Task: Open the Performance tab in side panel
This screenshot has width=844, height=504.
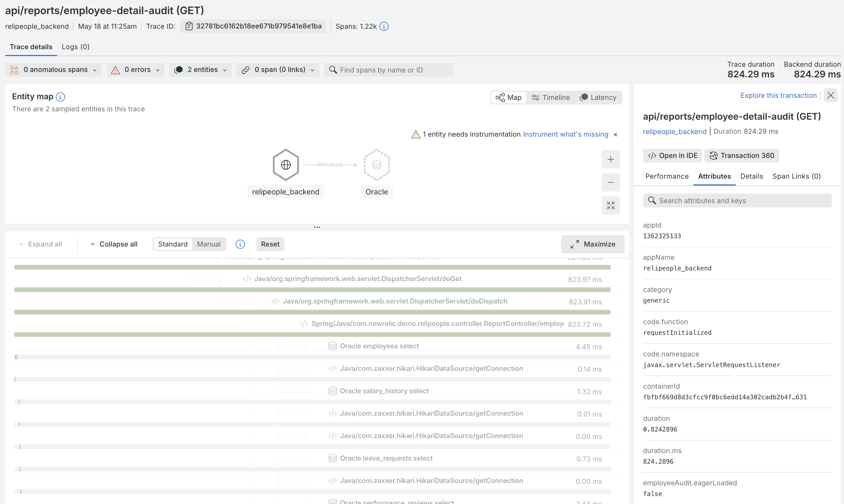Action: [667, 176]
